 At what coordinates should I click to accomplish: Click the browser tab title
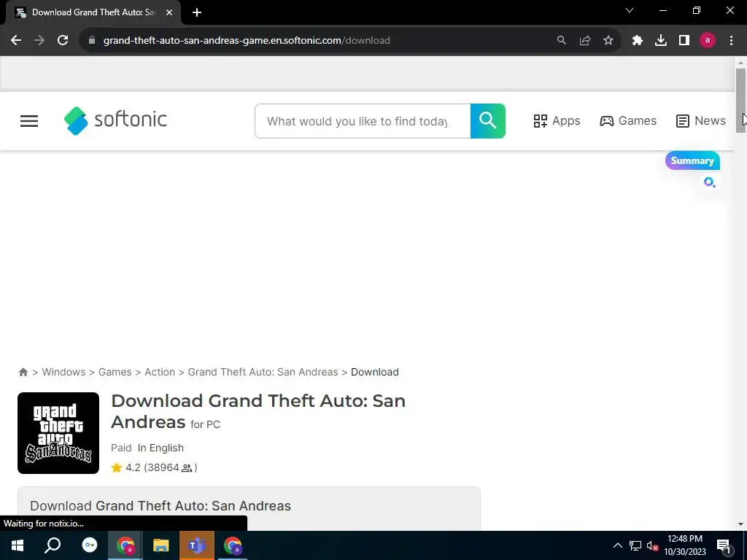point(93,12)
